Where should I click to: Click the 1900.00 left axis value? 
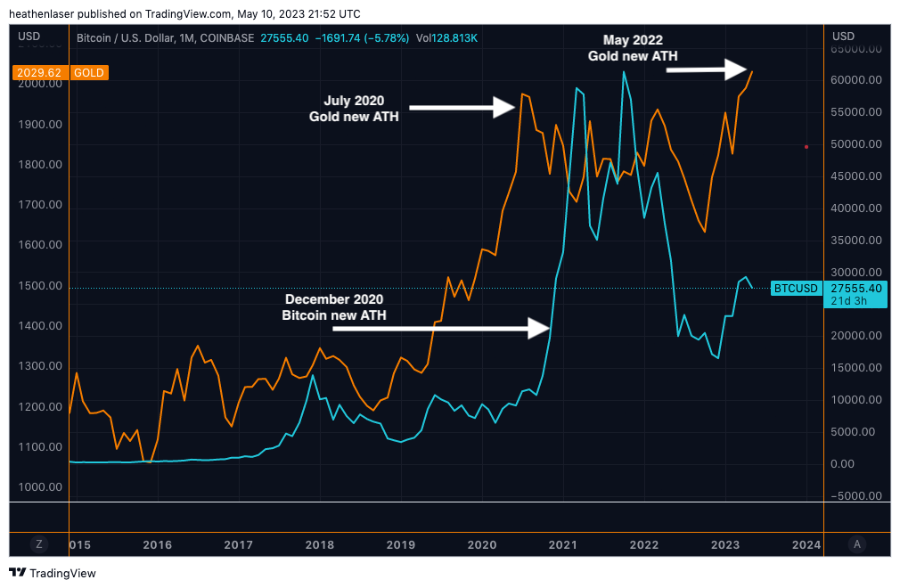(x=39, y=125)
